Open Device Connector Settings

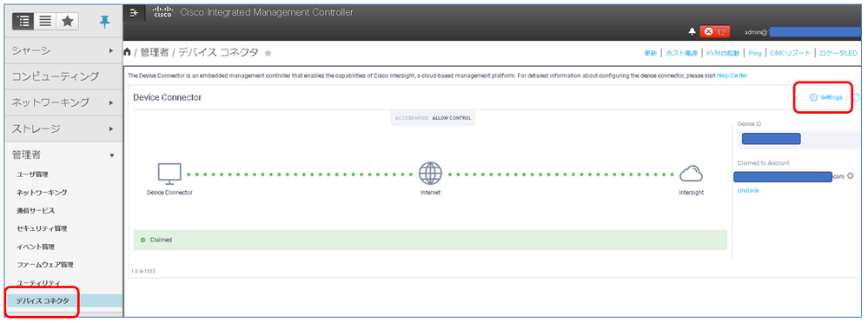click(825, 97)
